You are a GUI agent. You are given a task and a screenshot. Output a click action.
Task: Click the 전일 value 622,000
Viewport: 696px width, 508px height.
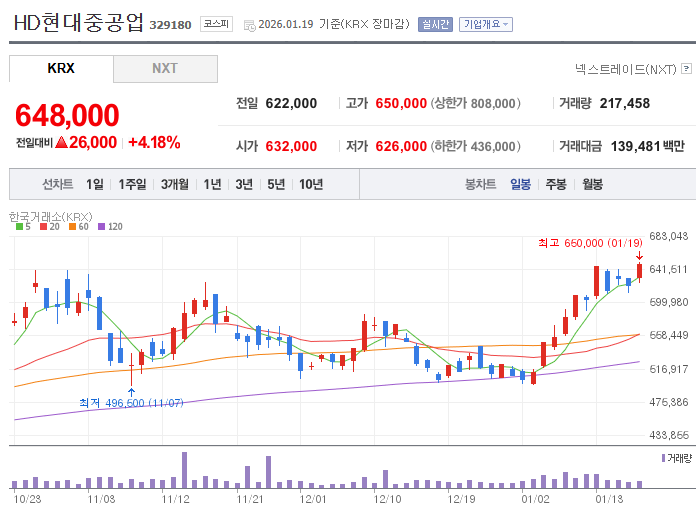coord(291,103)
